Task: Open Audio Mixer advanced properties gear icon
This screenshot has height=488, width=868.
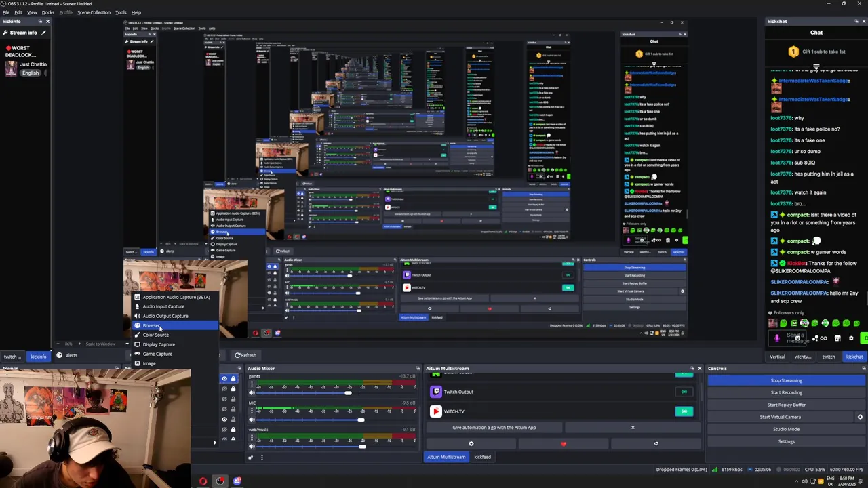Action: [x=250, y=457]
